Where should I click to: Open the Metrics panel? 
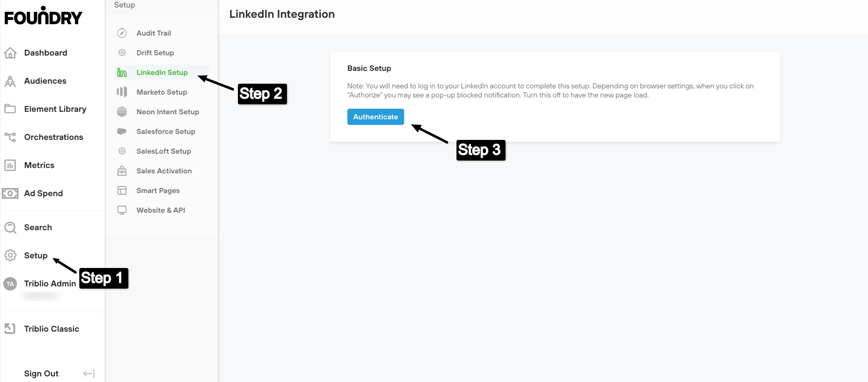(10, 165)
